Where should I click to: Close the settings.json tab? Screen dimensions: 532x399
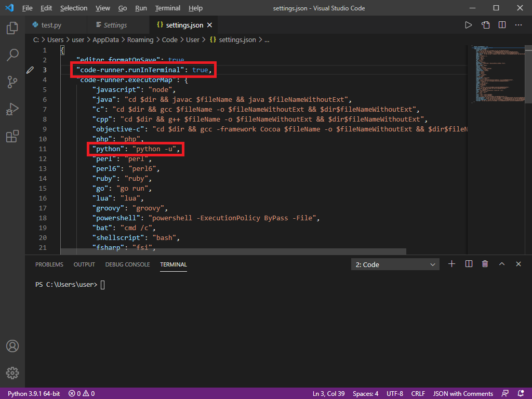pos(210,25)
